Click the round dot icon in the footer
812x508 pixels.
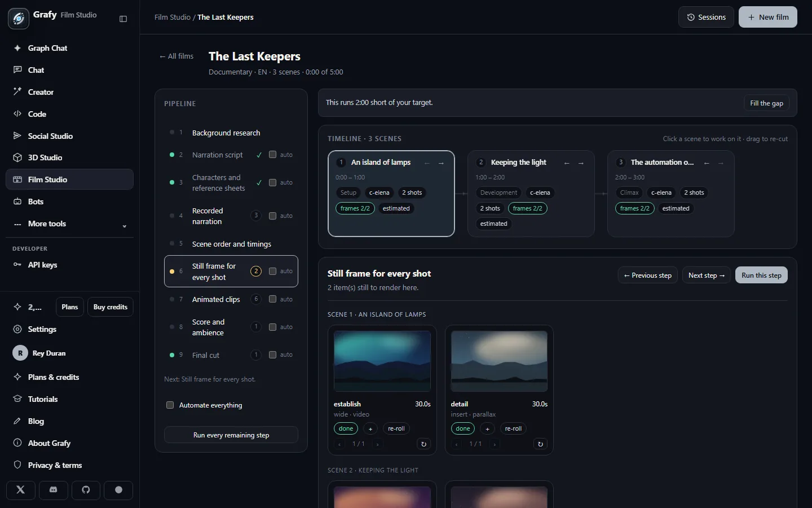click(118, 490)
